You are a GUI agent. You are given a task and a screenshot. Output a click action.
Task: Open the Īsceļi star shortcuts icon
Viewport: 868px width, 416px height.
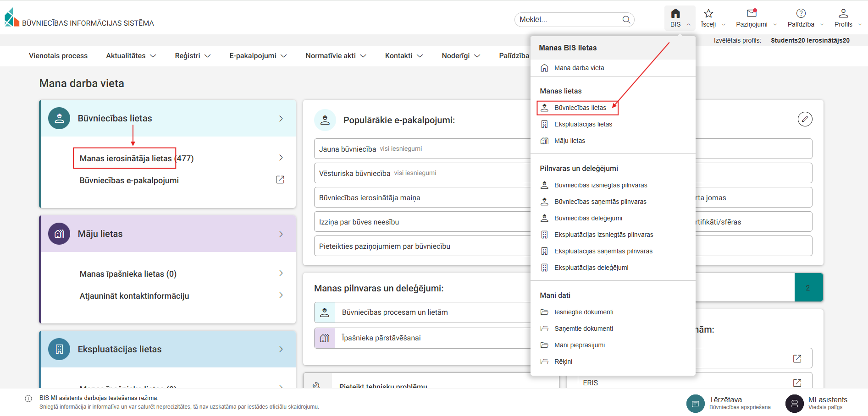tap(708, 14)
